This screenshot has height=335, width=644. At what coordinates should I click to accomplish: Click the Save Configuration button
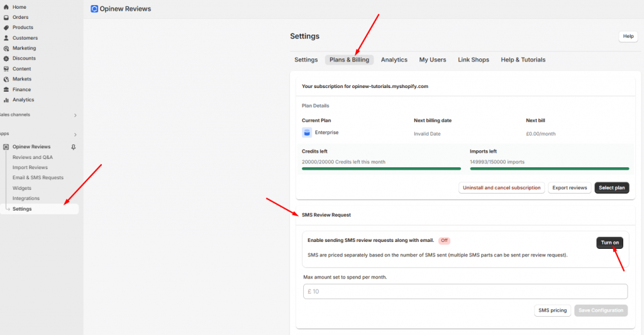tap(601, 310)
